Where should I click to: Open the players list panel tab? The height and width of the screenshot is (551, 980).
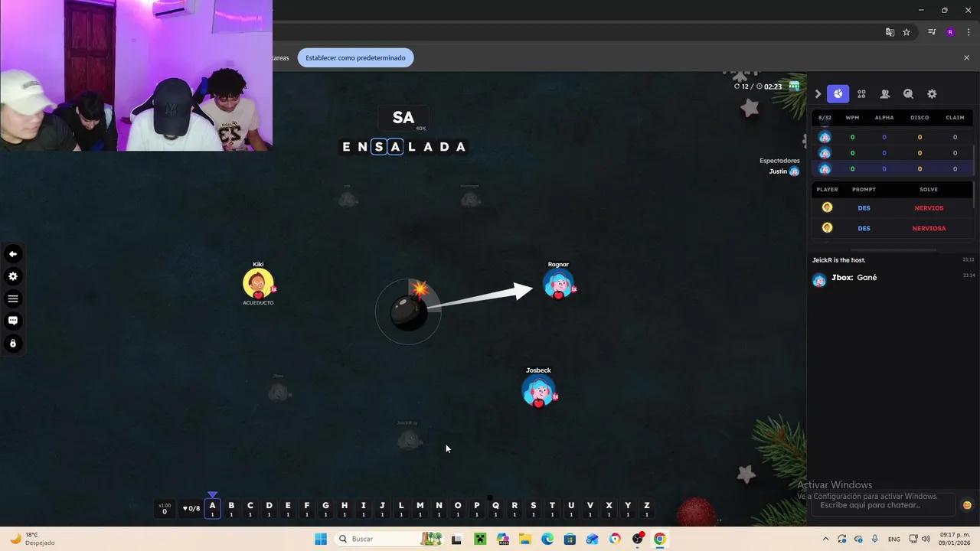(x=885, y=93)
